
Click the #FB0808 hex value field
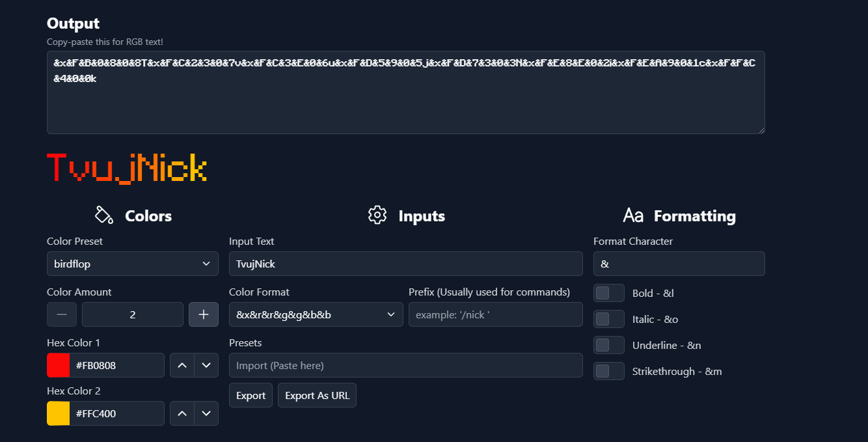pos(117,365)
